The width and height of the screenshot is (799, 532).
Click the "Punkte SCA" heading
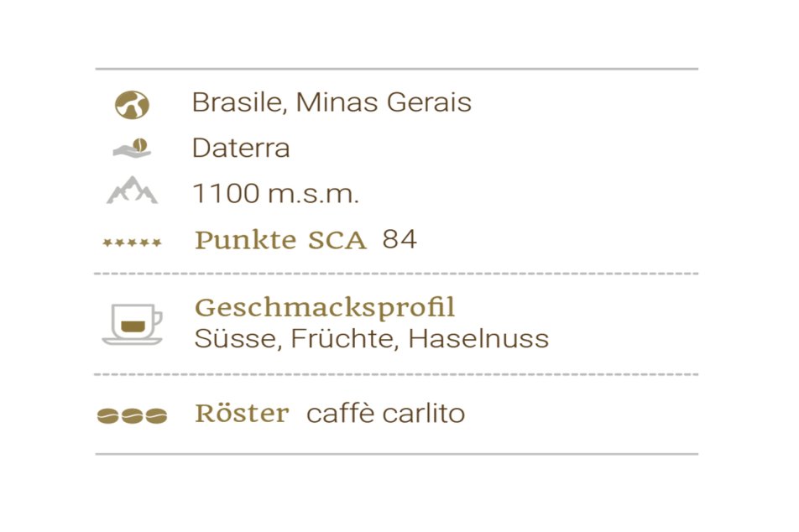click(280, 241)
